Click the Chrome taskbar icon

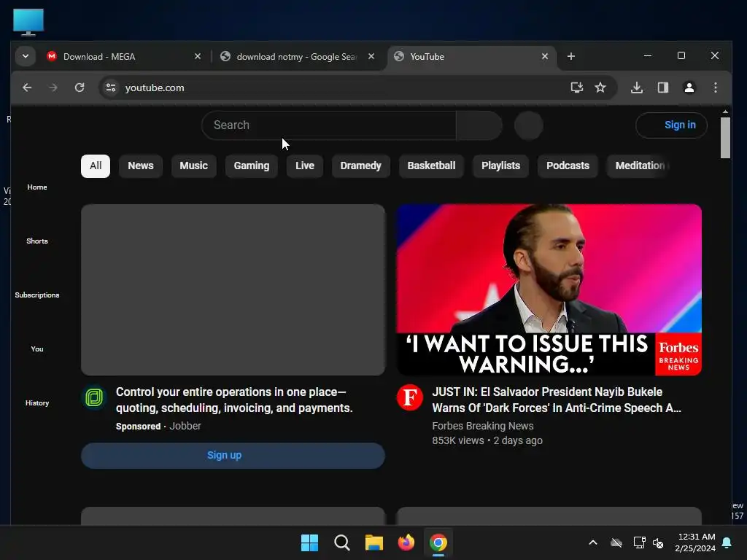click(x=438, y=542)
